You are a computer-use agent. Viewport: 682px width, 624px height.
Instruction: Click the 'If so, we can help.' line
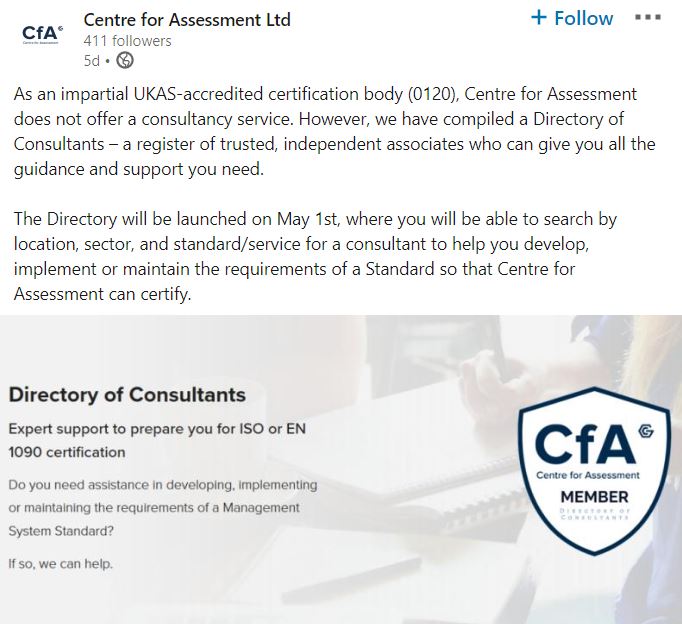pos(60,563)
